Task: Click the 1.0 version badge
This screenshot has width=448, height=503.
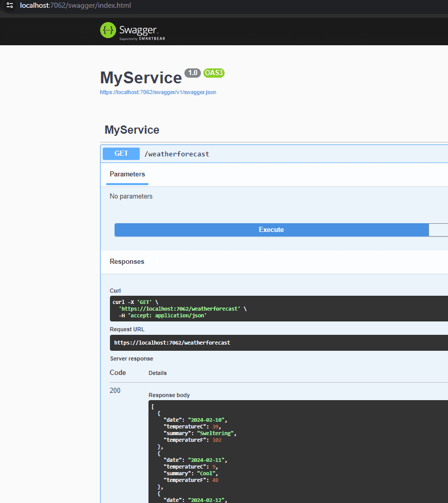Action: tap(193, 73)
